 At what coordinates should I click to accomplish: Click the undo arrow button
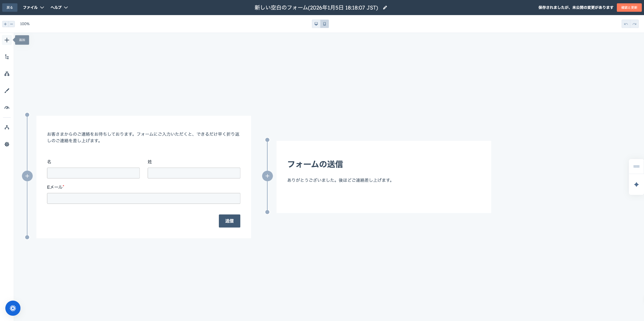(626, 24)
